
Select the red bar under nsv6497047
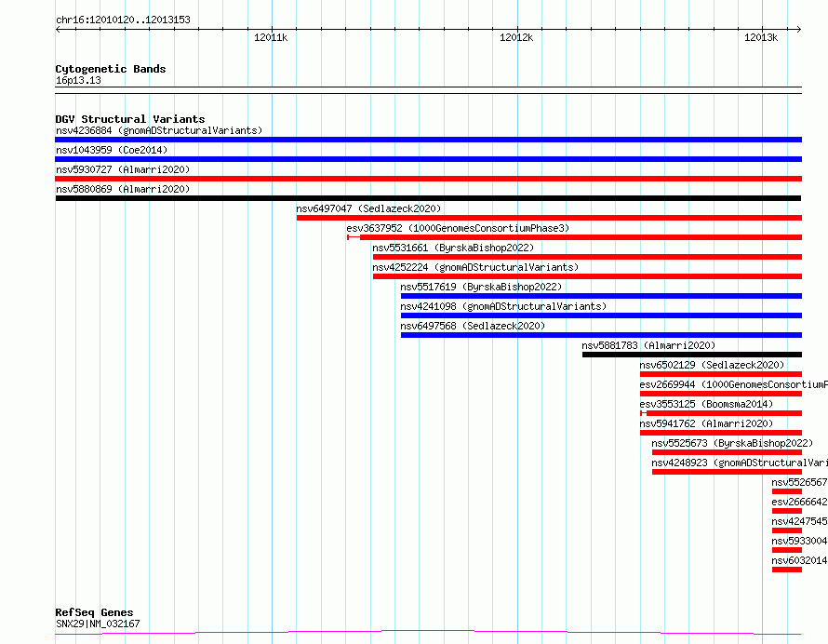click(549, 218)
